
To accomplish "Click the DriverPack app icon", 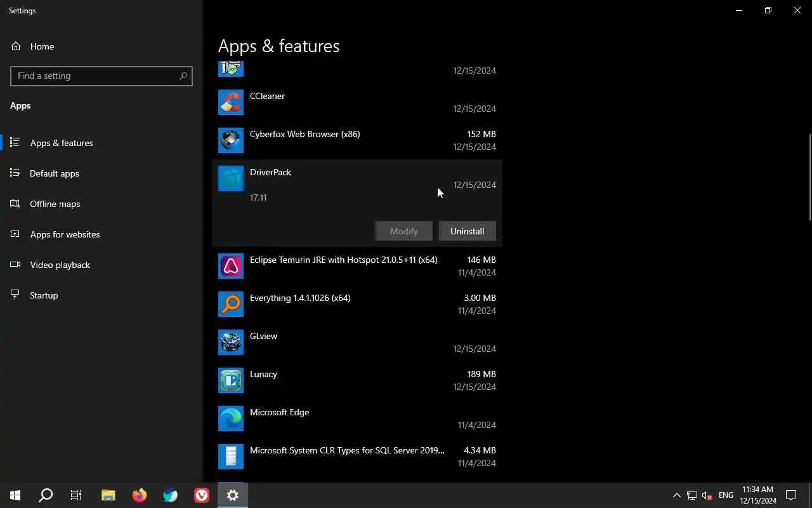I will pos(231,178).
